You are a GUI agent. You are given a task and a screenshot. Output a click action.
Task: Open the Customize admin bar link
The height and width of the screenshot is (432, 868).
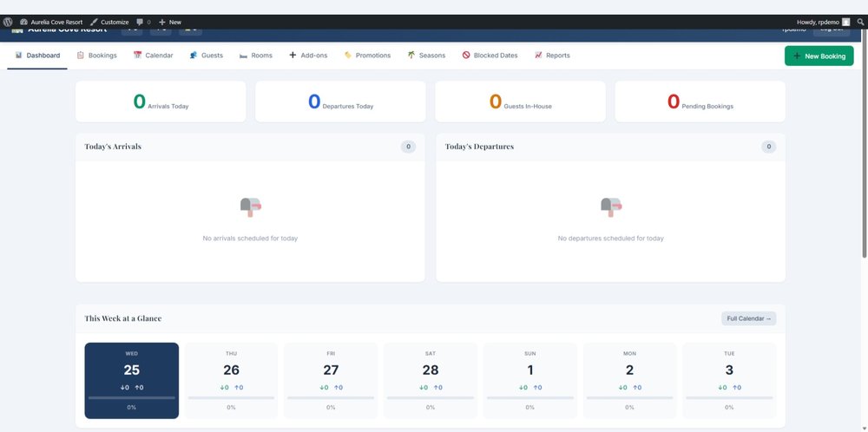click(x=109, y=23)
